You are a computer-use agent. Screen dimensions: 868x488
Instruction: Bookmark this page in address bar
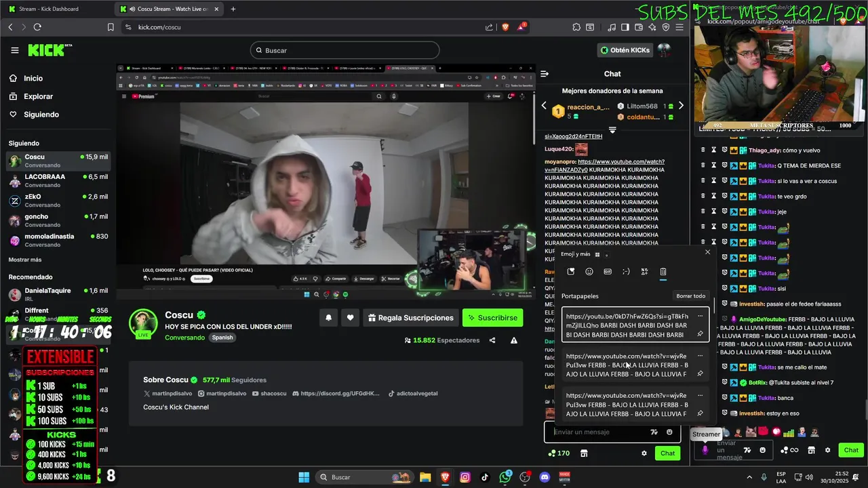coord(111,27)
